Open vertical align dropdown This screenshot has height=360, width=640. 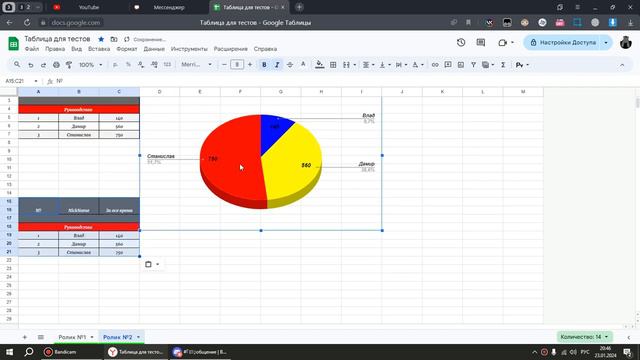click(x=385, y=65)
